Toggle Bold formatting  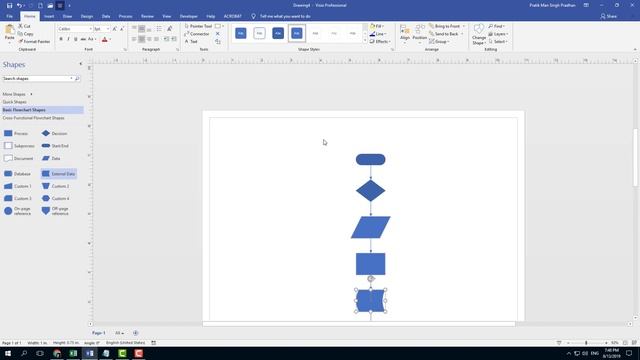pos(61,39)
